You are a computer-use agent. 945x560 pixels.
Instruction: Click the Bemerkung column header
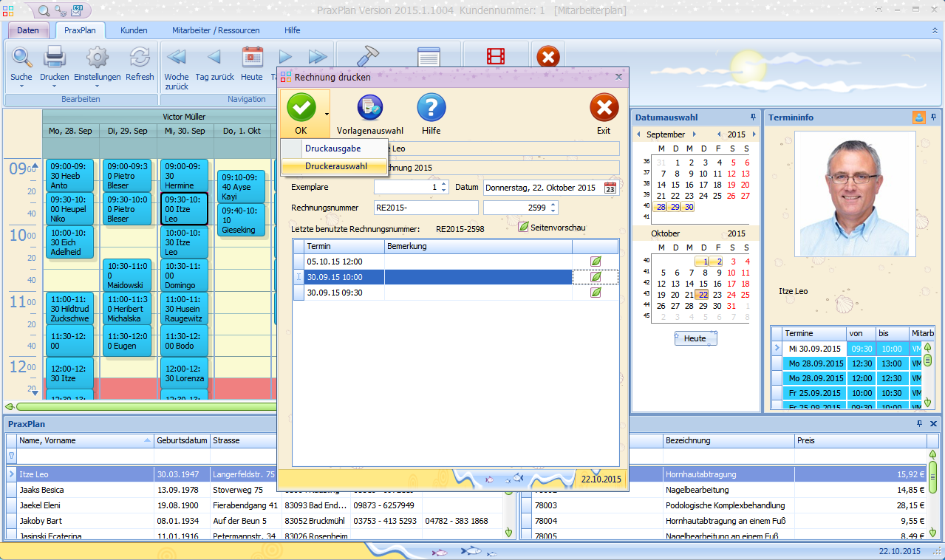coord(479,246)
